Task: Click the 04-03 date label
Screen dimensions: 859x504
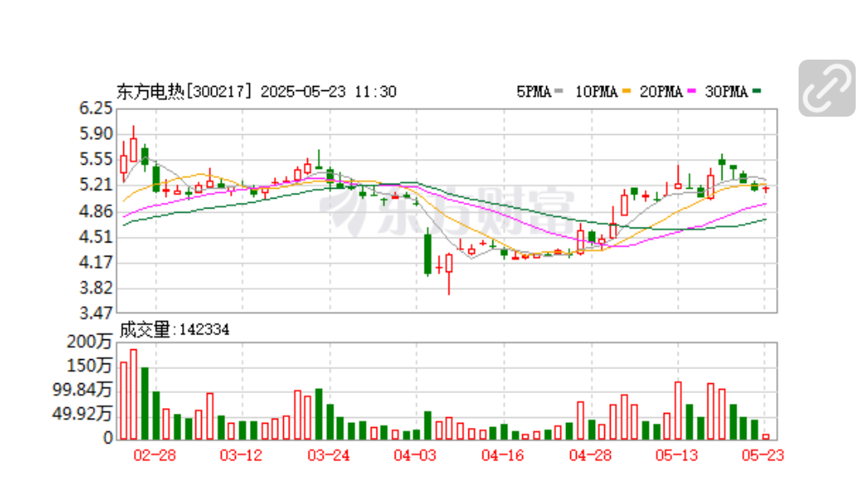Action: (x=415, y=455)
